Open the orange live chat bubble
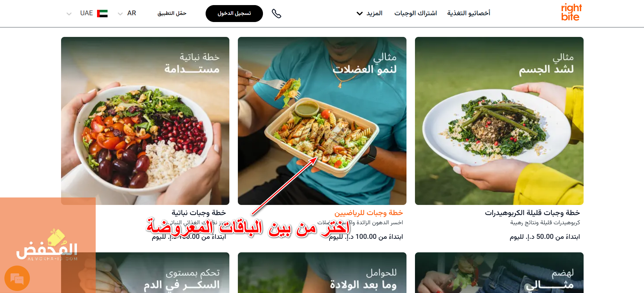644x293 pixels. (17, 278)
